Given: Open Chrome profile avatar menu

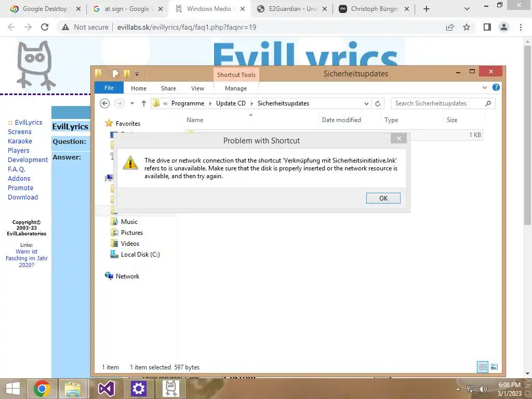Looking at the screenshot, I should pos(504,27).
